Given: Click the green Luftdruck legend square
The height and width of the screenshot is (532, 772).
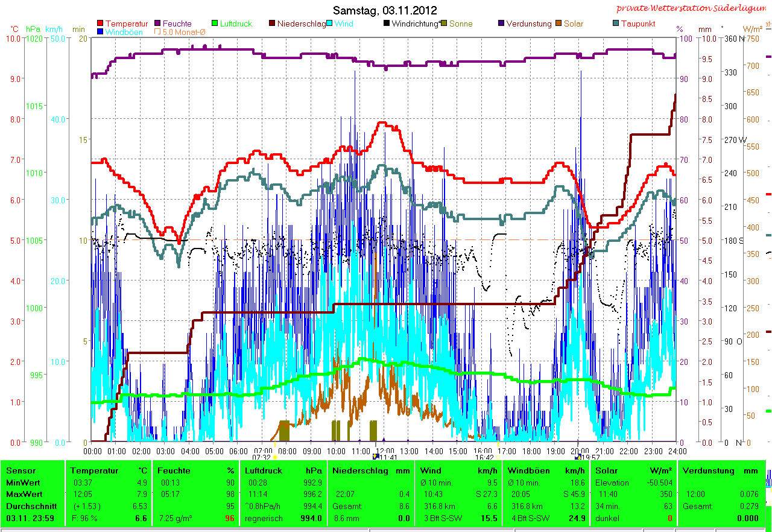Looking at the screenshot, I should tap(214, 24).
